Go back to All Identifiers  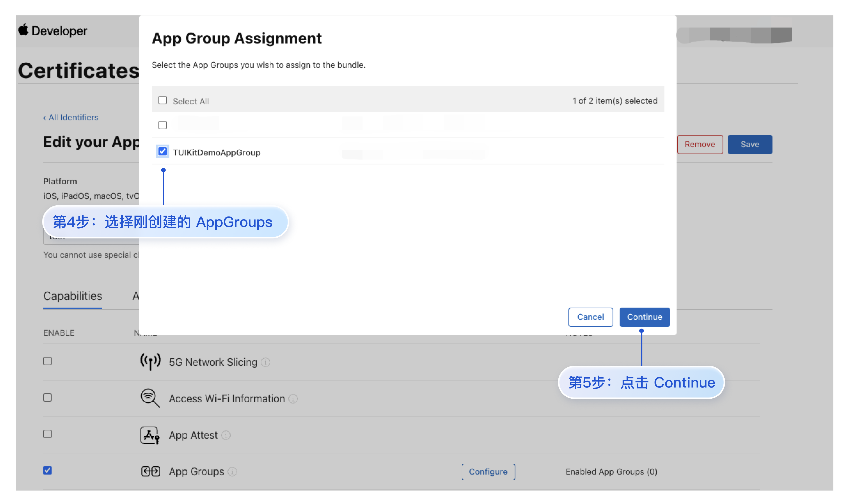click(71, 117)
